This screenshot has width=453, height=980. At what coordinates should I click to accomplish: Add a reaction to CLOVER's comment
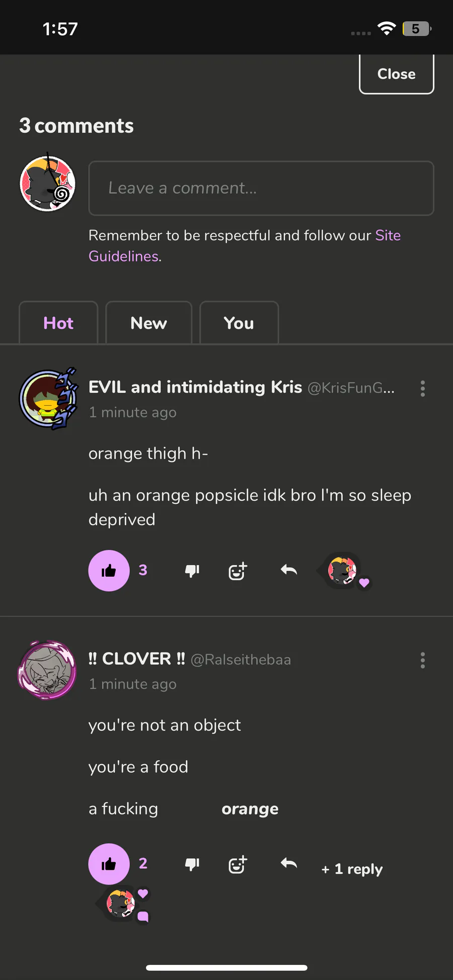click(x=238, y=864)
